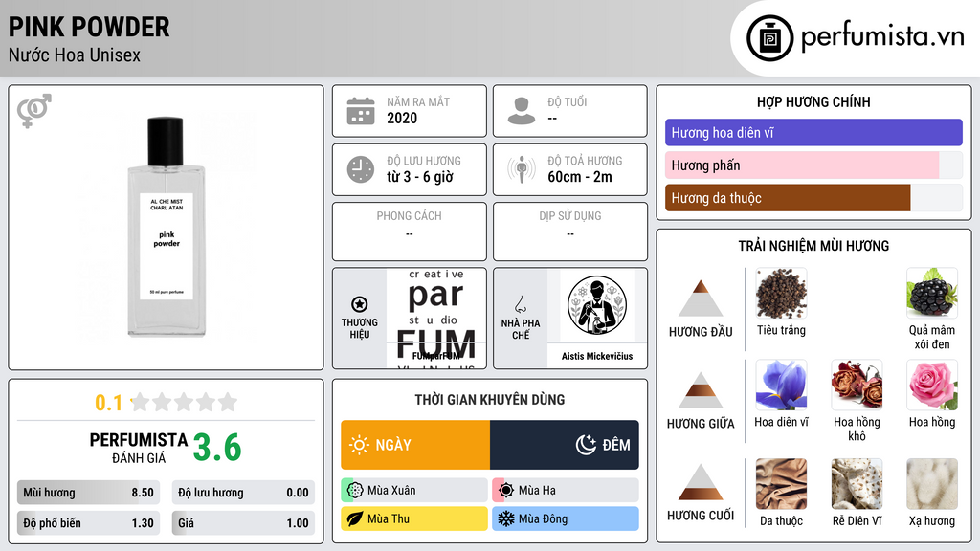Choose the Mùa Thu season tag

[x=414, y=518]
